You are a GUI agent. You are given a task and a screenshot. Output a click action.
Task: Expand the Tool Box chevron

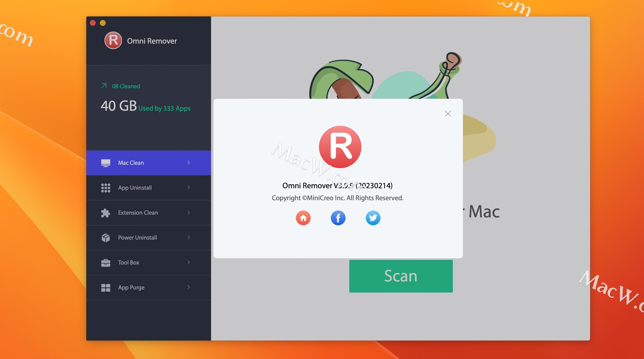coord(189,262)
